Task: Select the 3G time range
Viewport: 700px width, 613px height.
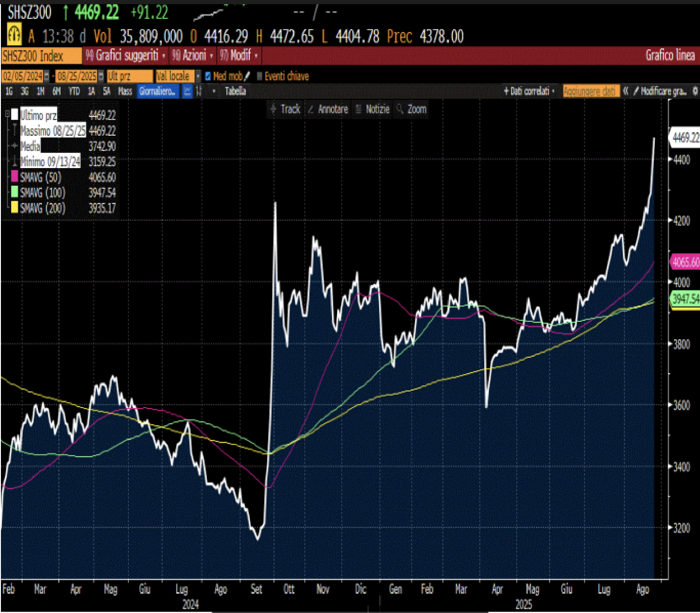Action: click(25, 91)
